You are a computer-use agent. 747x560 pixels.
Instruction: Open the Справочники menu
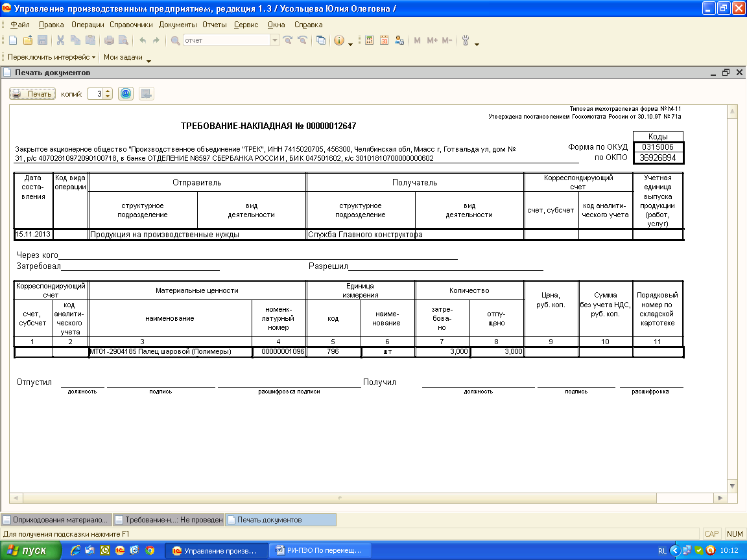(x=131, y=25)
